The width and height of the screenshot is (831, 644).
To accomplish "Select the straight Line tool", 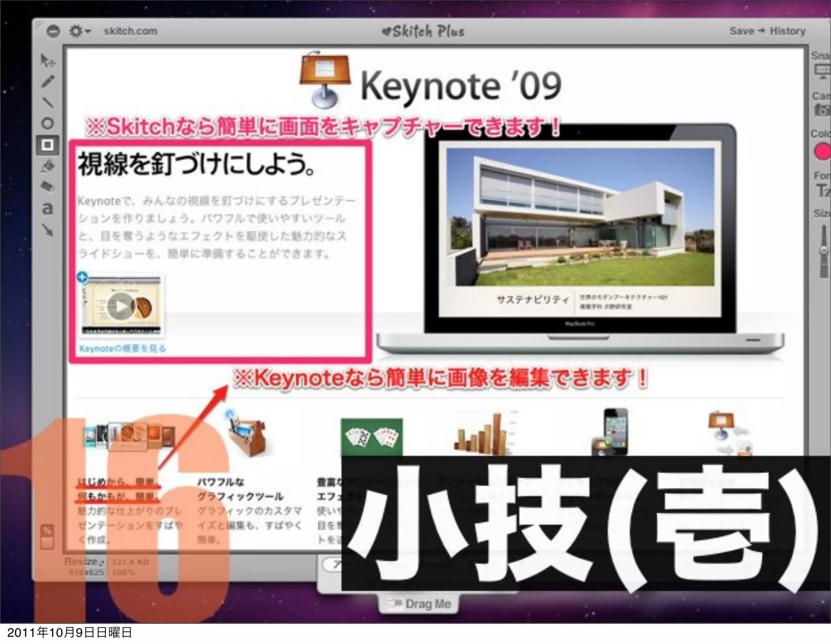I will 48,102.
